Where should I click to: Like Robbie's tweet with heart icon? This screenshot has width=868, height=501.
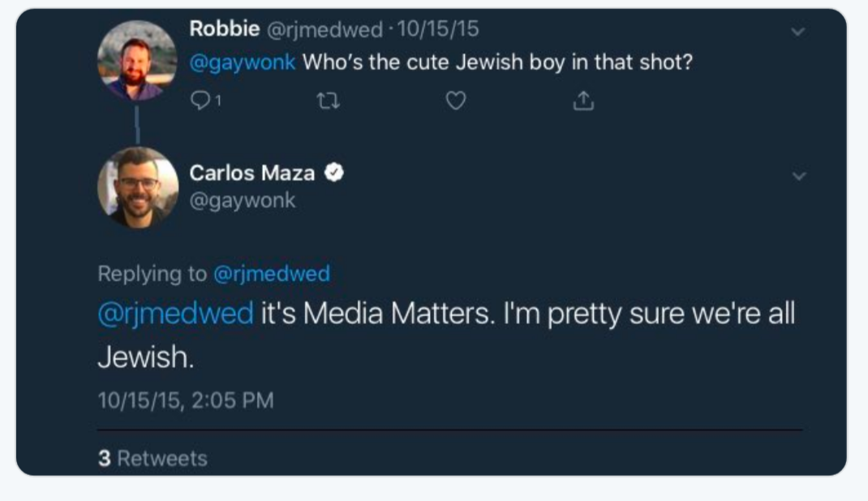(x=457, y=101)
